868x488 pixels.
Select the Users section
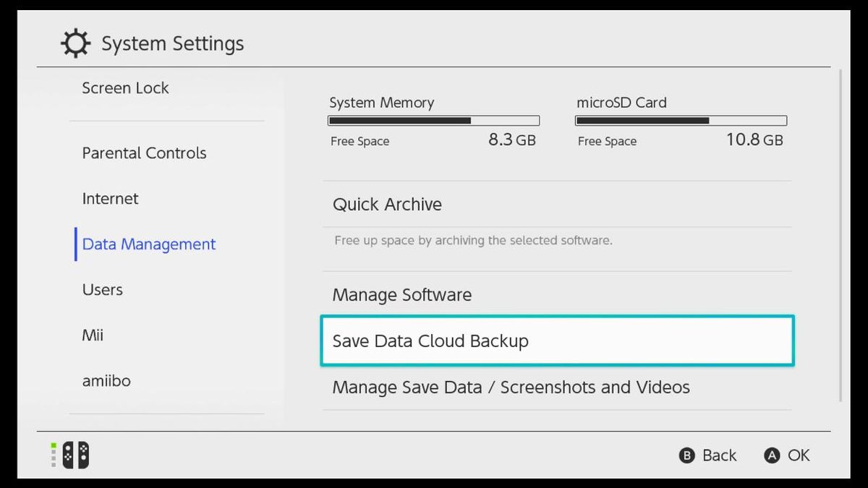pyautogui.click(x=102, y=289)
